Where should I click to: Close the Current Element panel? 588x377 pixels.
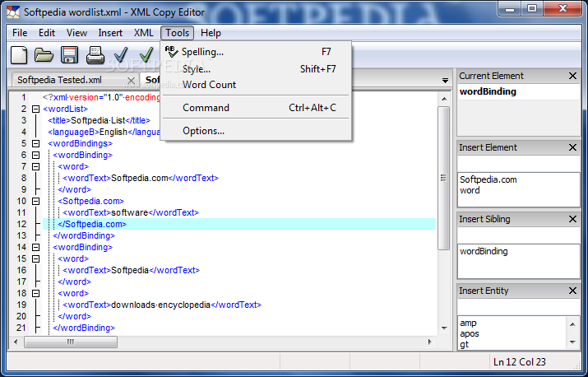(572, 76)
